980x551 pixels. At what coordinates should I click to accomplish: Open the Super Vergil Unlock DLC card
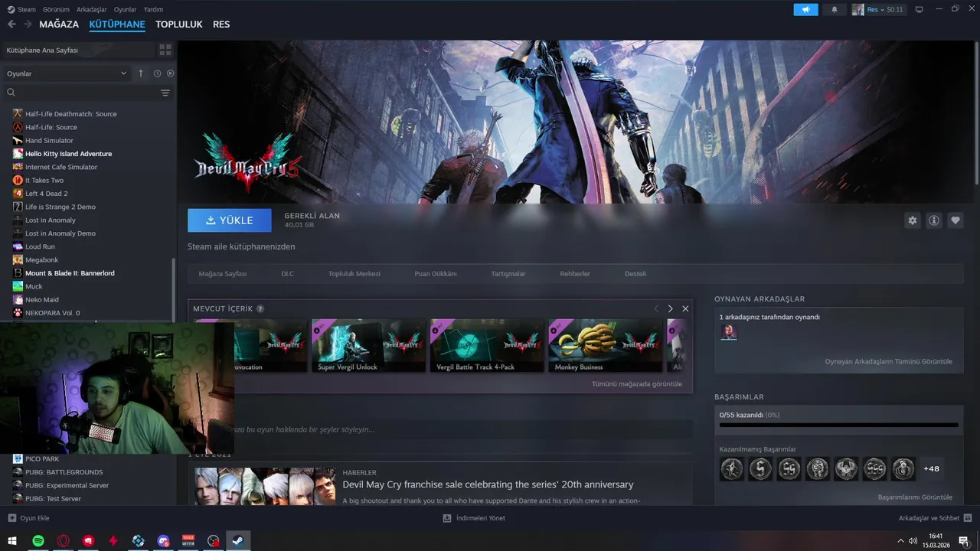pyautogui.click(x=368, y=346)
